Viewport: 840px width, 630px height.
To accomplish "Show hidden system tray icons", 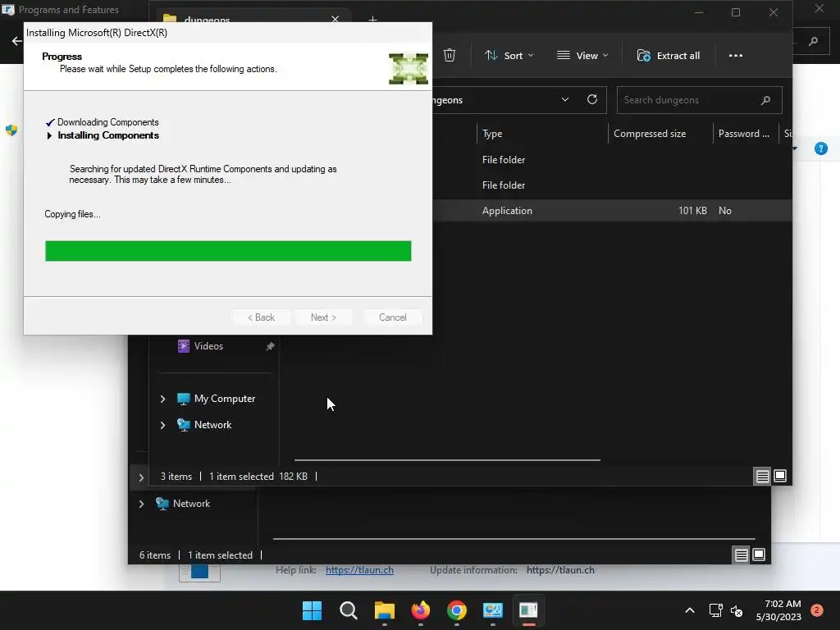I will click(x=690, y=610).
